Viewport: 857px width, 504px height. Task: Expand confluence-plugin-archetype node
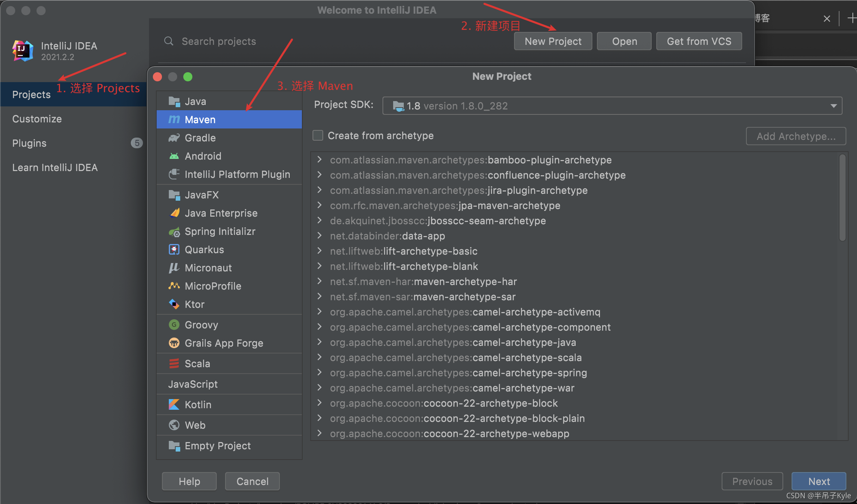pyautogui.click(x=319, y=175)
